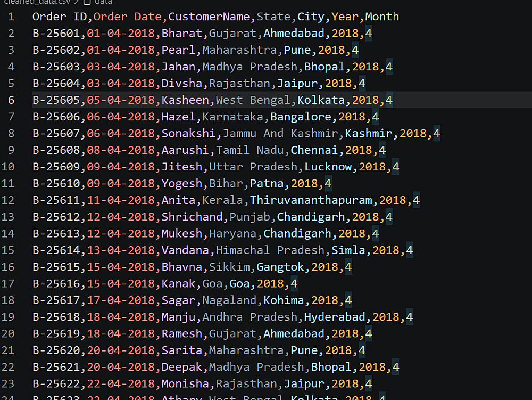532x400 pixels.
Task: Click Jaipur in the Divsha row
Action: 297,83
